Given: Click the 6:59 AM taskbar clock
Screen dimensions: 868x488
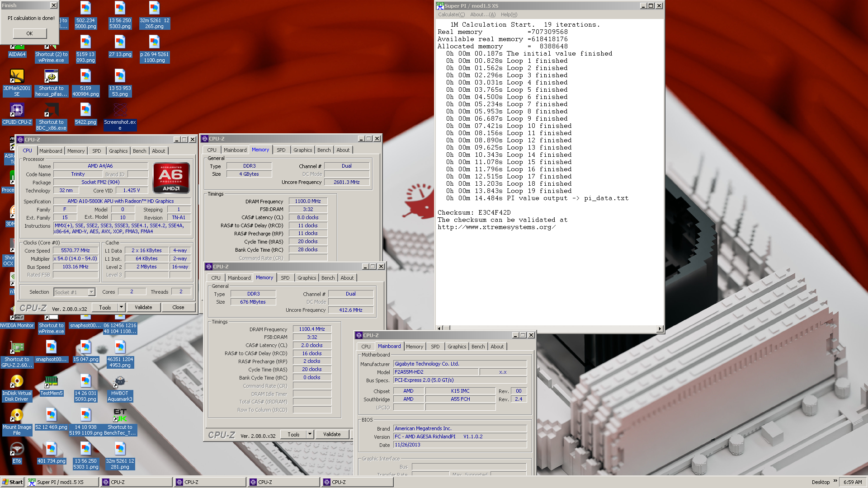Looking at the screenshot, I should [853, 482].
